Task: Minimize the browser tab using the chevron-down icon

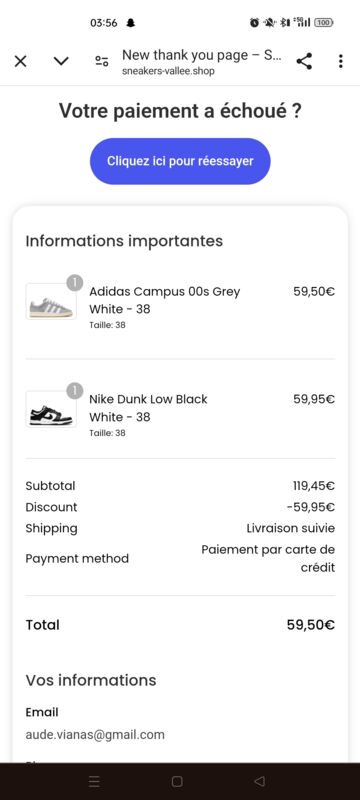Action: pos(61,62)
